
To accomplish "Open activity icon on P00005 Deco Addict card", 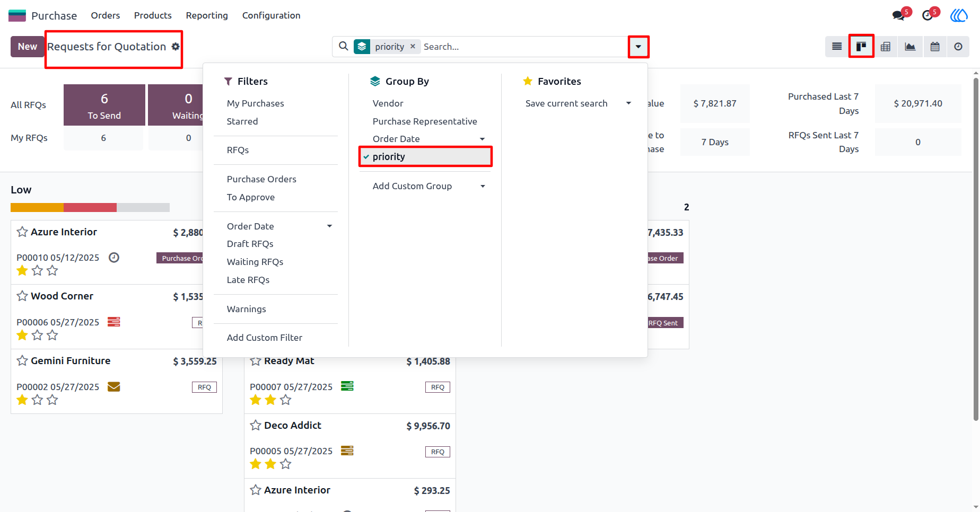I will 347,451.
